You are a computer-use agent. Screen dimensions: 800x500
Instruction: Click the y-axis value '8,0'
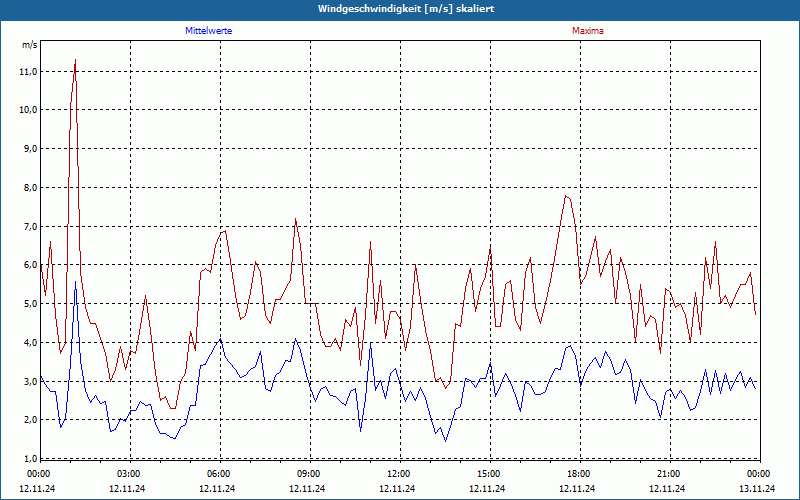30,187
